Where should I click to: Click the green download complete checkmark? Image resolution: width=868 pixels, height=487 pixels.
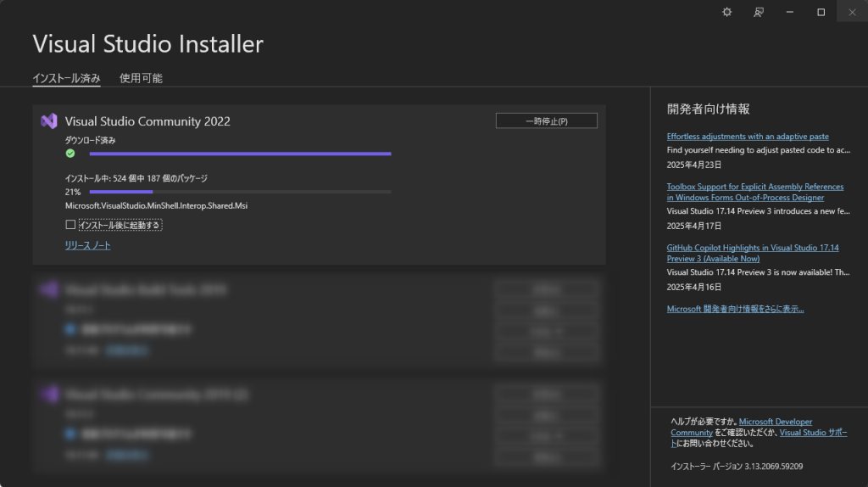70,154
